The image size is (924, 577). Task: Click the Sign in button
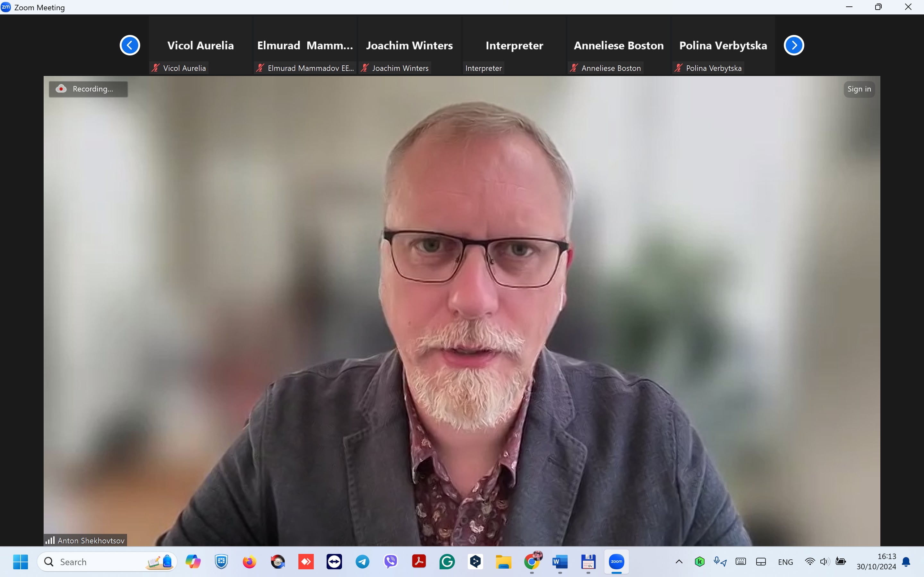tap(859, 89)
